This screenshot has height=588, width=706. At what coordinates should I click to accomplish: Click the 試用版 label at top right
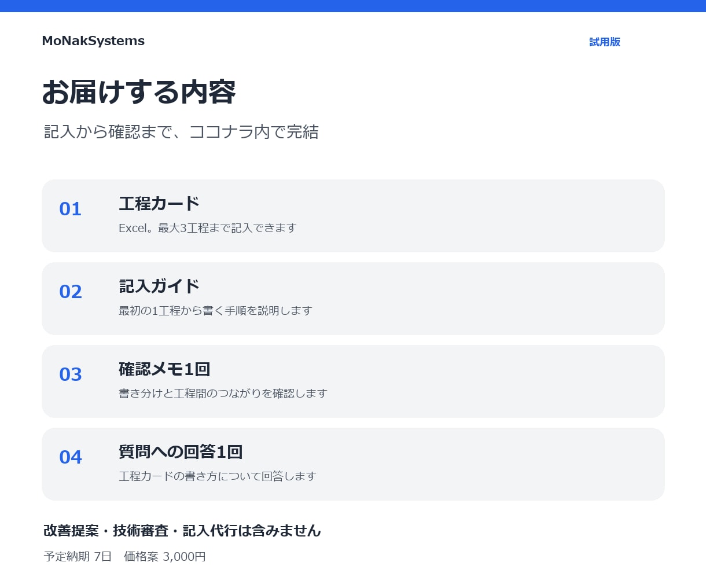(605, 42)
